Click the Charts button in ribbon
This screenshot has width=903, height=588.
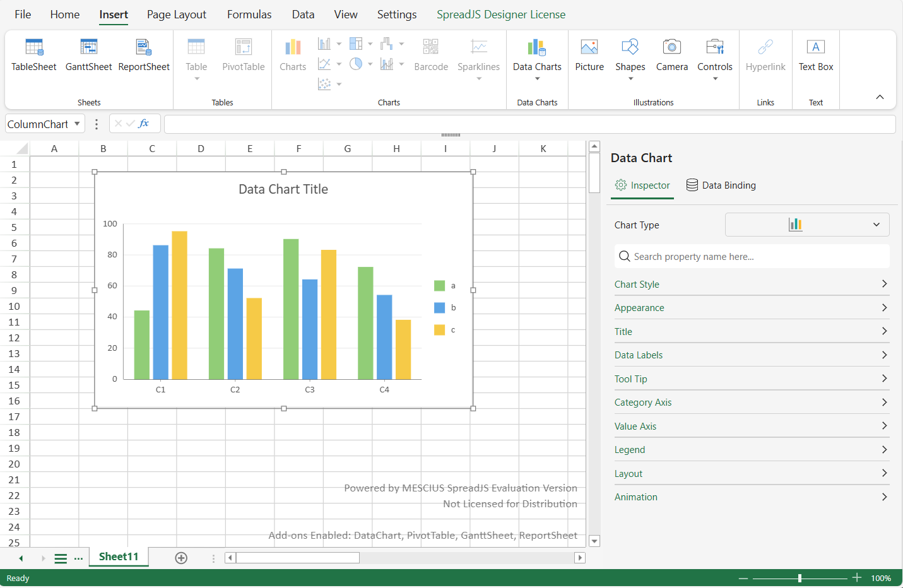point(293,56)
